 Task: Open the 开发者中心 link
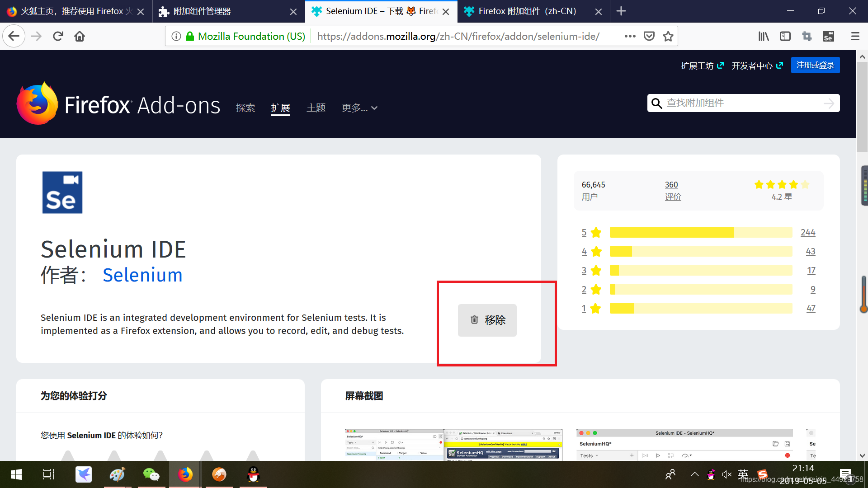coord(758,66)
